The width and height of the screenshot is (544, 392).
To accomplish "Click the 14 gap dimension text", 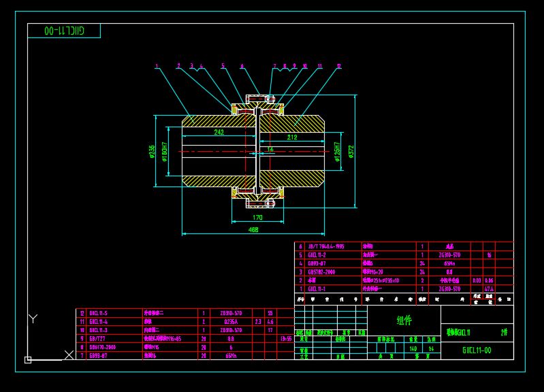I will tap(270, 149).
